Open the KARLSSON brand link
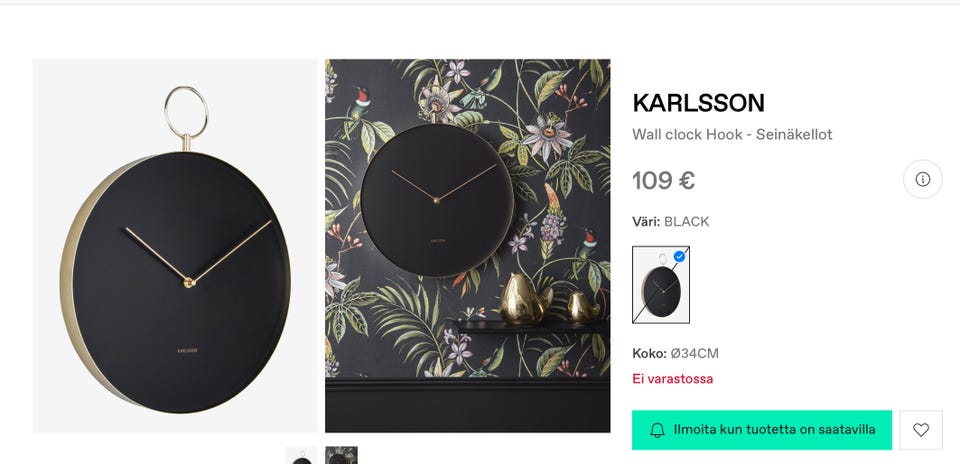The width and height of the screenshot is (960, 464). point(698,103)
